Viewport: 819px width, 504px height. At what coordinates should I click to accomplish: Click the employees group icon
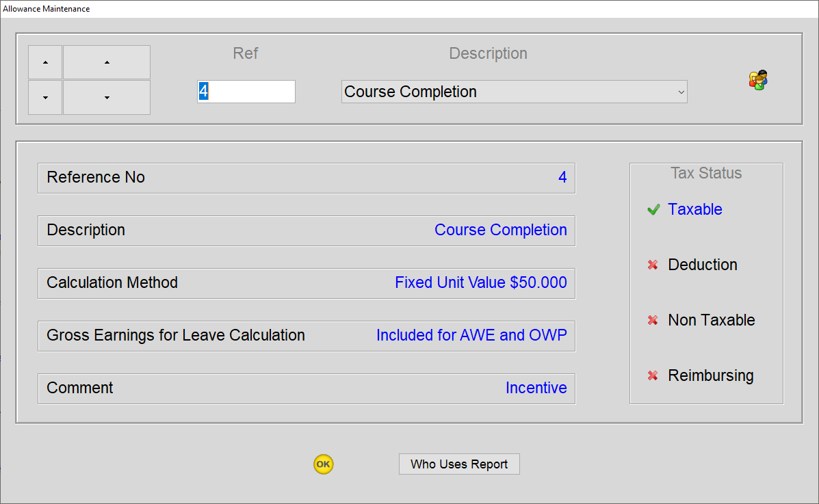pyautogui.click(x=758, y=80)
